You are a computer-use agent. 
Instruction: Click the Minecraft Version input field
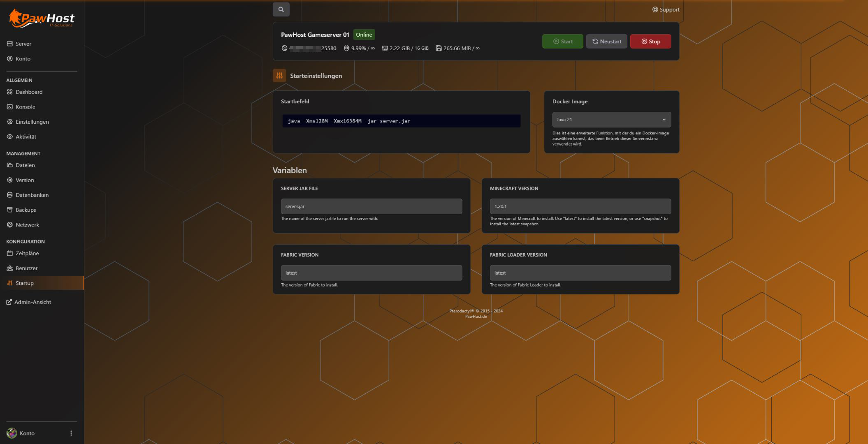580,206
